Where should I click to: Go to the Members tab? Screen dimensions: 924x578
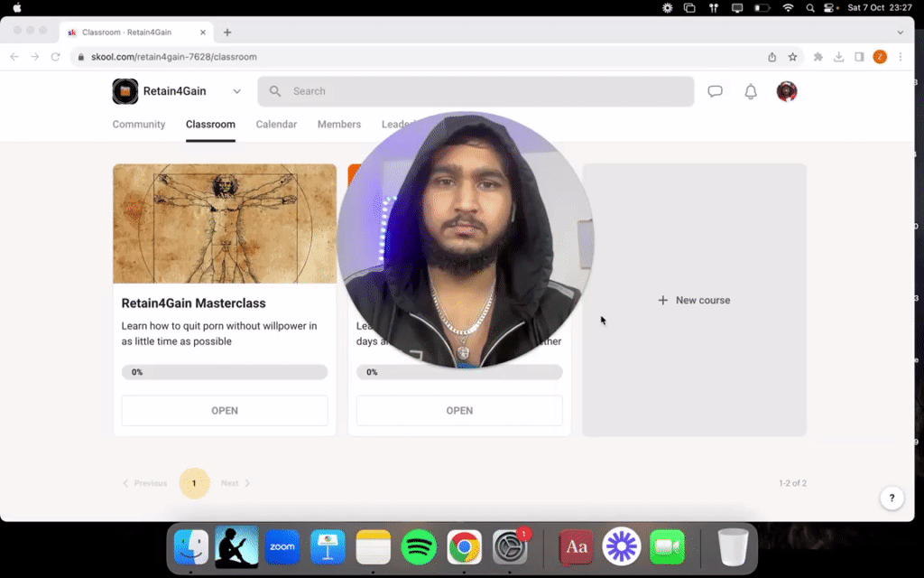[339, 125]
